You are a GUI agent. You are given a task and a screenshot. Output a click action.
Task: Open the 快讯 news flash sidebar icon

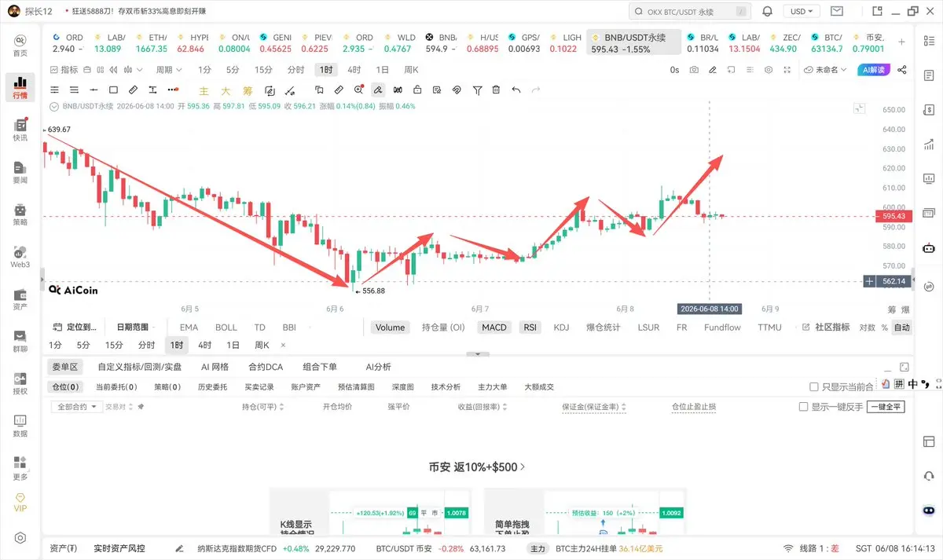click(20, 130)
